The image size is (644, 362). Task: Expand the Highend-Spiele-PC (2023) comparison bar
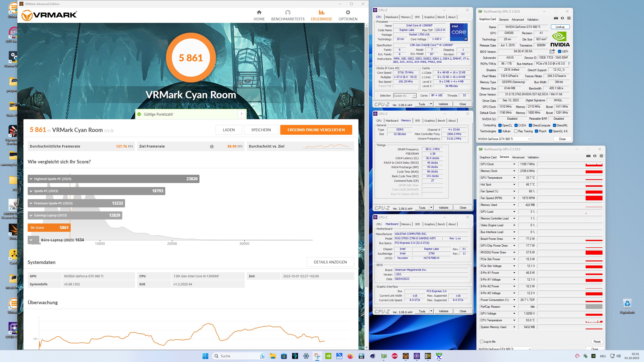pyautogui.click(x=113, y=179)
